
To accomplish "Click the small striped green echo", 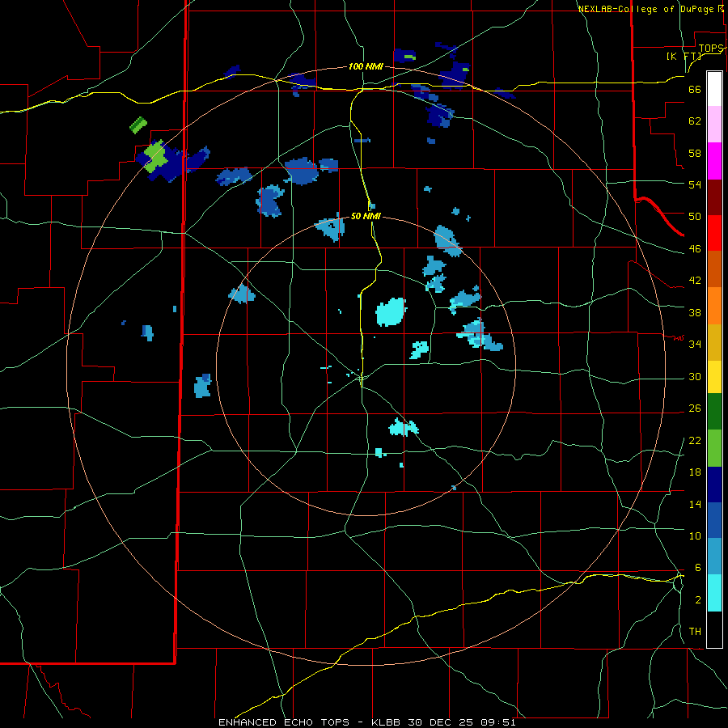I will pos(138,125).
